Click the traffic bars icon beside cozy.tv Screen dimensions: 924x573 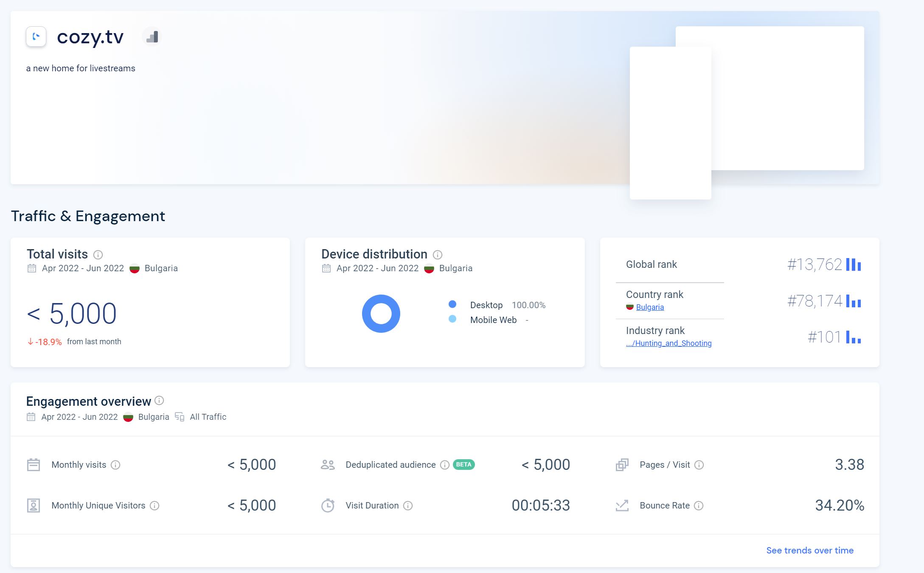pos(152,37)
